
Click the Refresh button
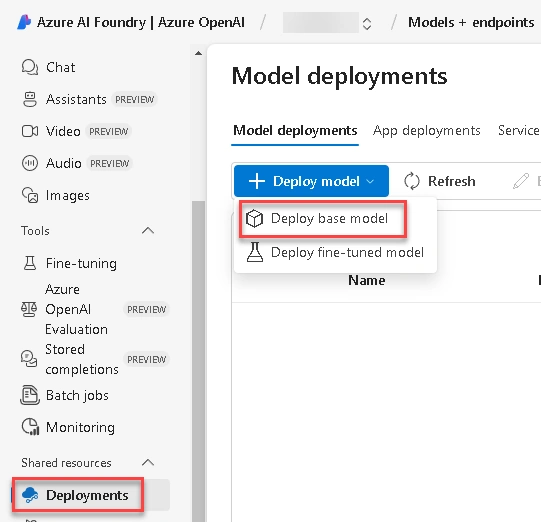(440, 181)
